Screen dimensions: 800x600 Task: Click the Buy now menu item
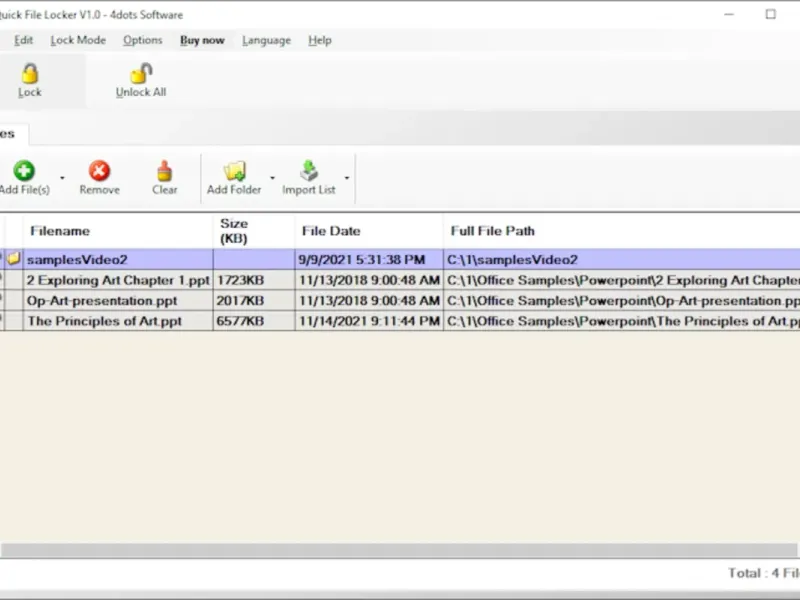(x=202, y=40)
